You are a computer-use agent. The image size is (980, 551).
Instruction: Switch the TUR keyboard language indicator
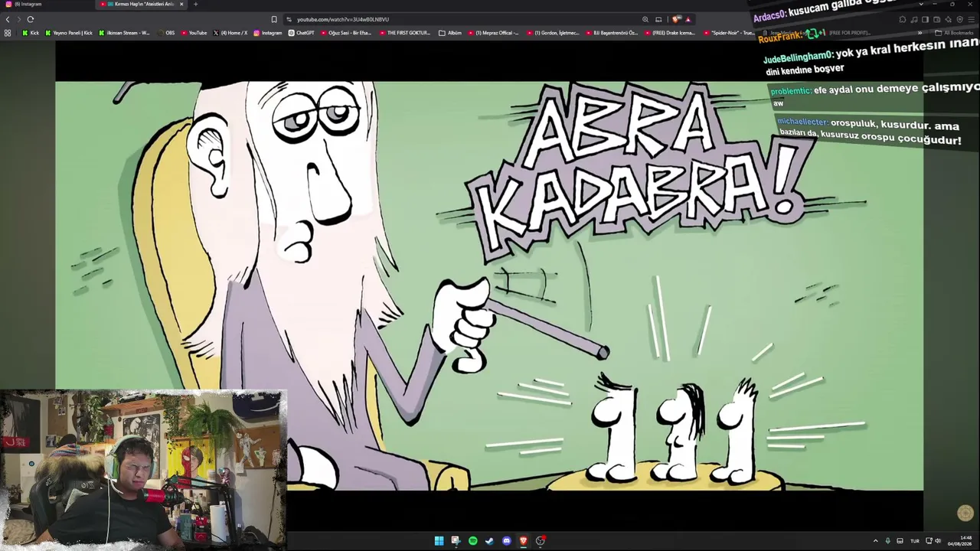(914, 541)
